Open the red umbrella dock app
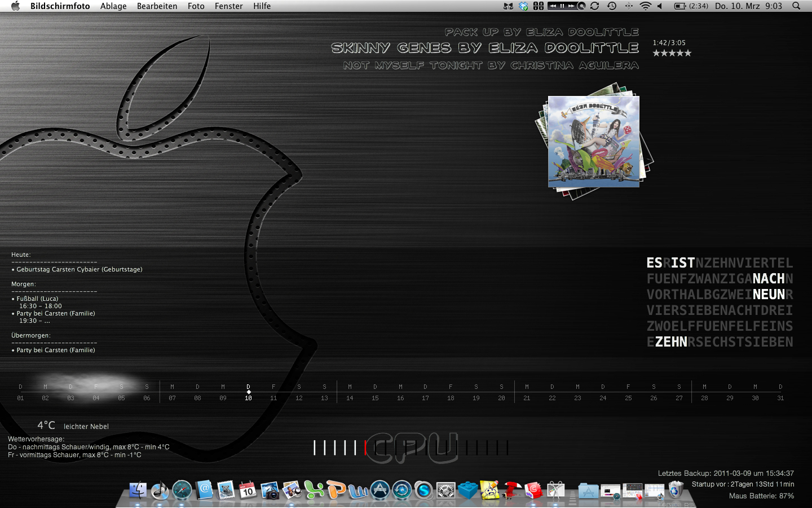The width and height of the screenshot is (812, 508). click(512, 490)
